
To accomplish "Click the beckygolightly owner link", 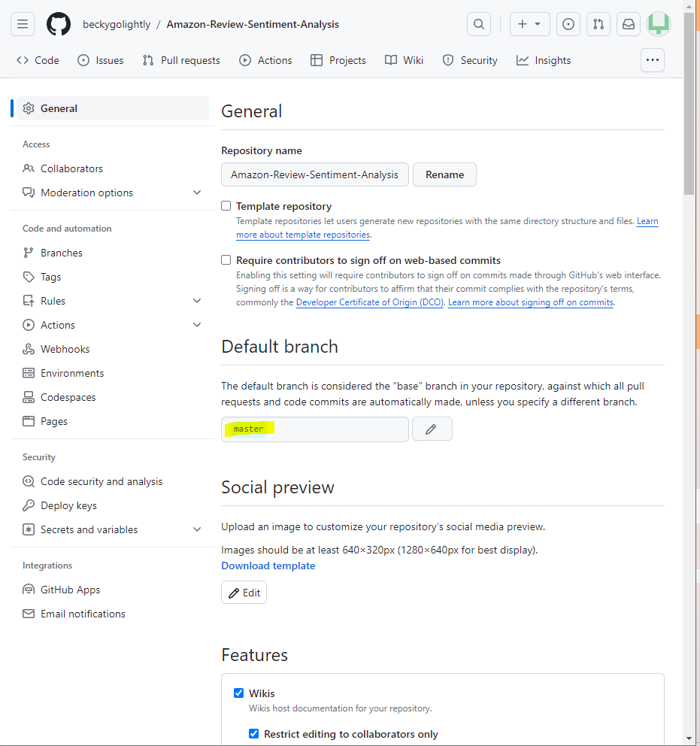I will pos(117,24).
